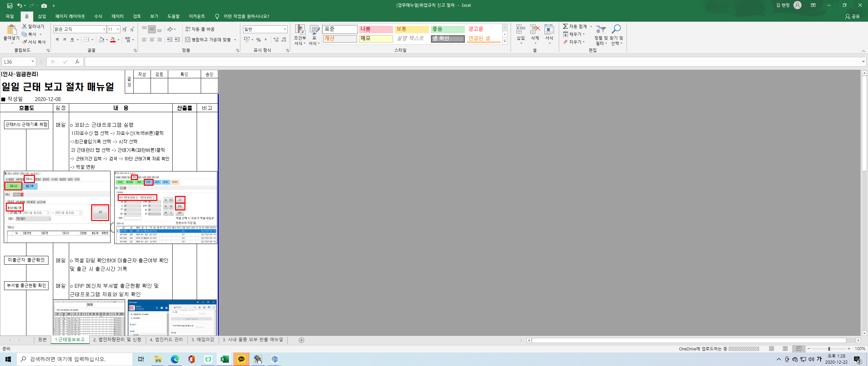The width and height of the screenshot is (868, 366).
Task: Click the Format Painter brush icon
Action: pyautogui.click(x=24, y=42)
